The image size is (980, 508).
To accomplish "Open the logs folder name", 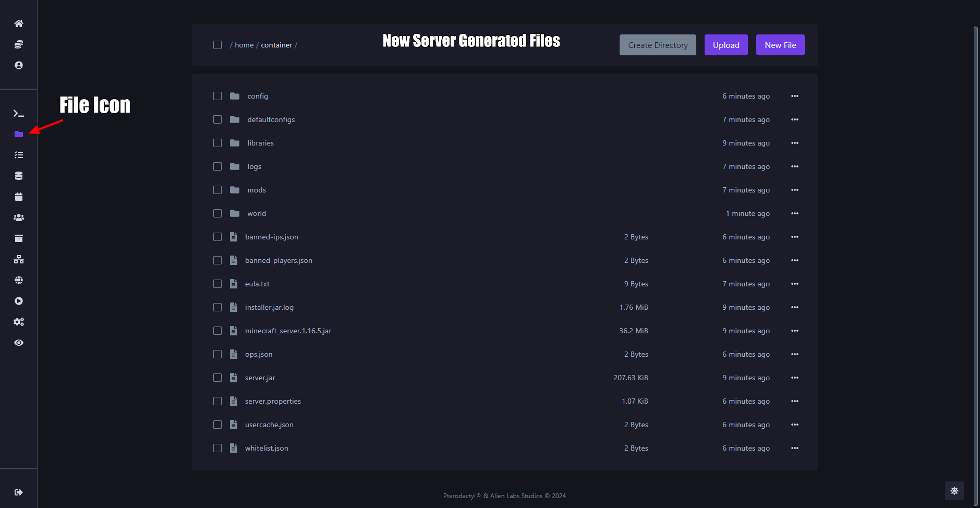I will pos(255,166).
